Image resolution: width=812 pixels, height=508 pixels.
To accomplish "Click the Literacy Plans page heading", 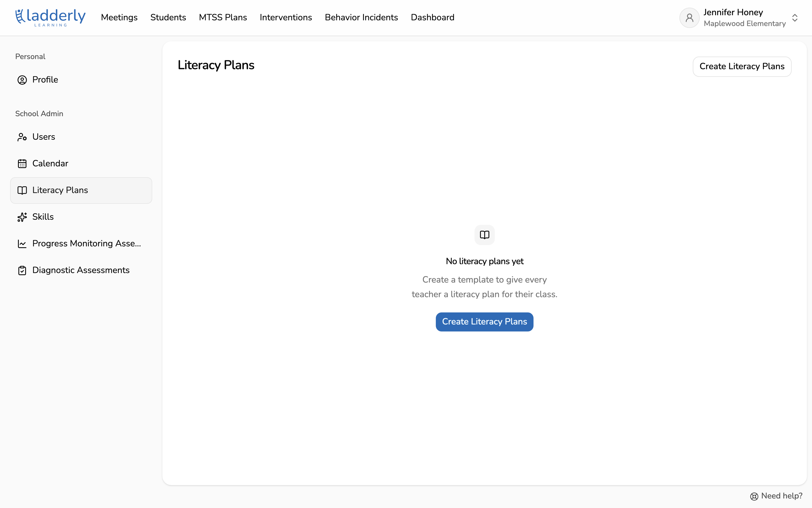I will pos(216,65).
